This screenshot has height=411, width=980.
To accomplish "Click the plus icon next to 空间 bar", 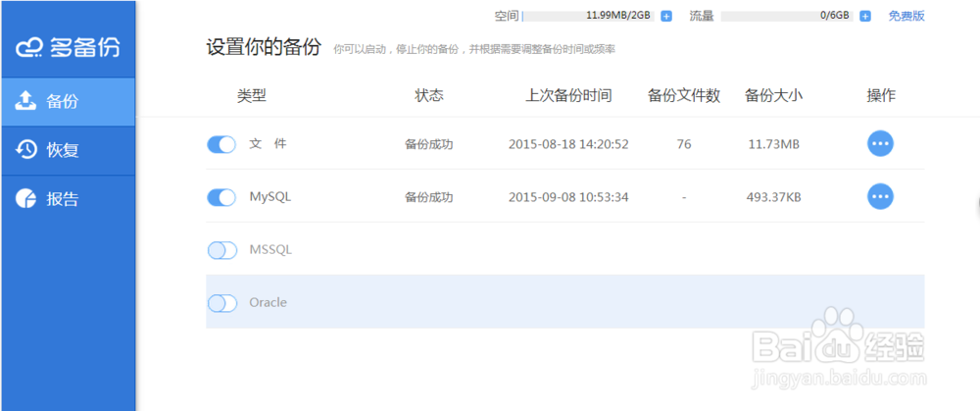I will tap(666, 17).
